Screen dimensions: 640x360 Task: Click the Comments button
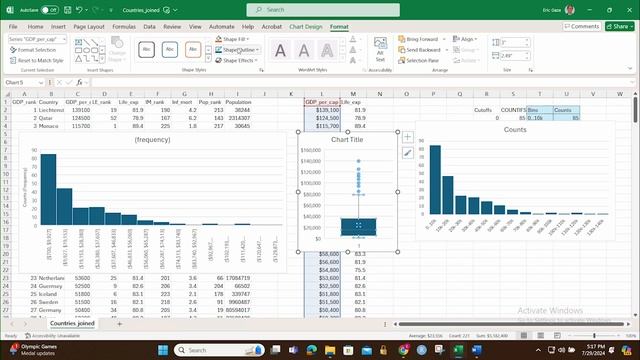click(x=582, y=27)
